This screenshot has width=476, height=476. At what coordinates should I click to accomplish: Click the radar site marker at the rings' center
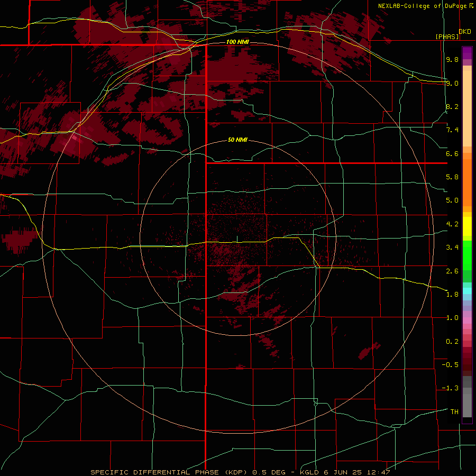pyautogui.click(x=237, y=239)
